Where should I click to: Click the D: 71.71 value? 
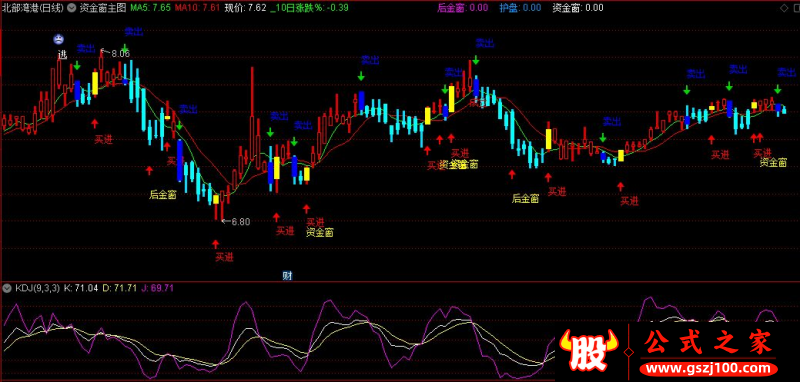119,288
